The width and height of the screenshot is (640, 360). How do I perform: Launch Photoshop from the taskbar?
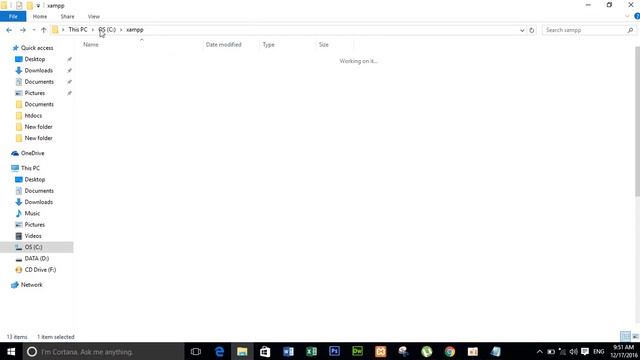click(x=334, y=351)
